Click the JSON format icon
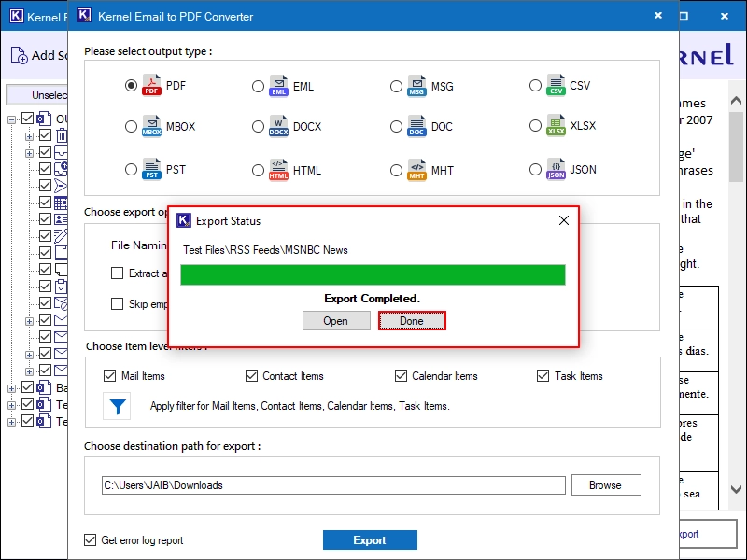Viewport: 747px width, 560px height. [556, 169]
